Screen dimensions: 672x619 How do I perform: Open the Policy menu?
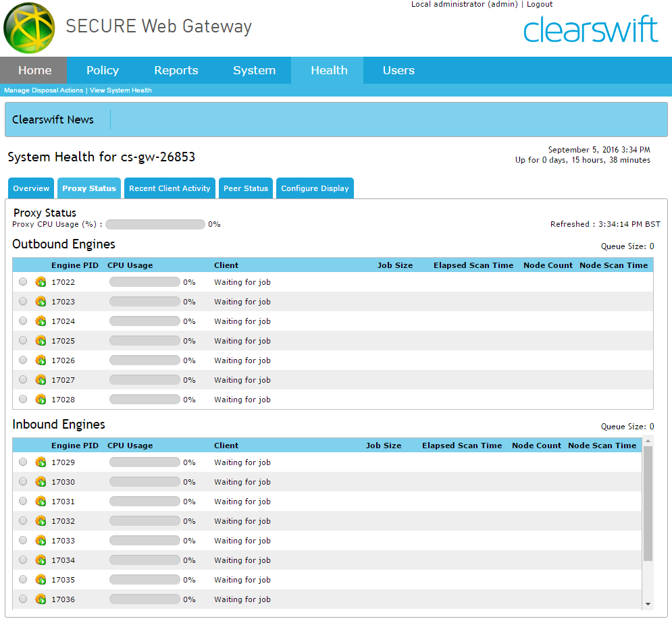(x=103, y=70)
